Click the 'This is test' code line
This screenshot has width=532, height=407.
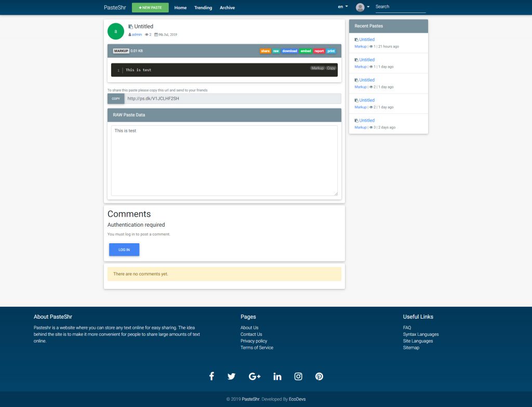[x=138, y=70]
